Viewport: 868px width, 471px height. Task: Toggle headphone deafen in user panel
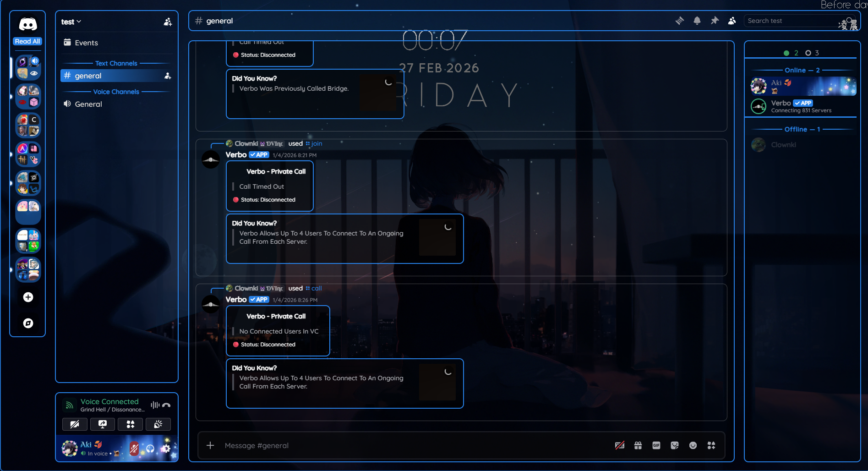[150, 449]
